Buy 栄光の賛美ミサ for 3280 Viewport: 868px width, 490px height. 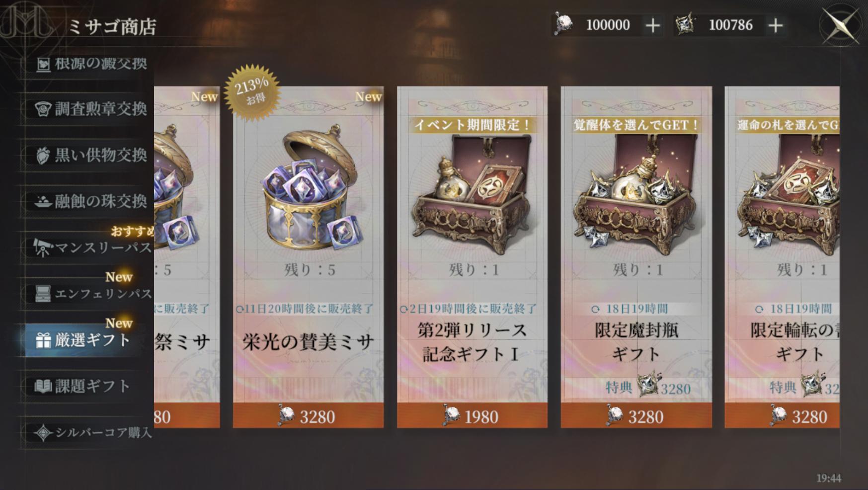pyautogui.click(x=308, y=416)
